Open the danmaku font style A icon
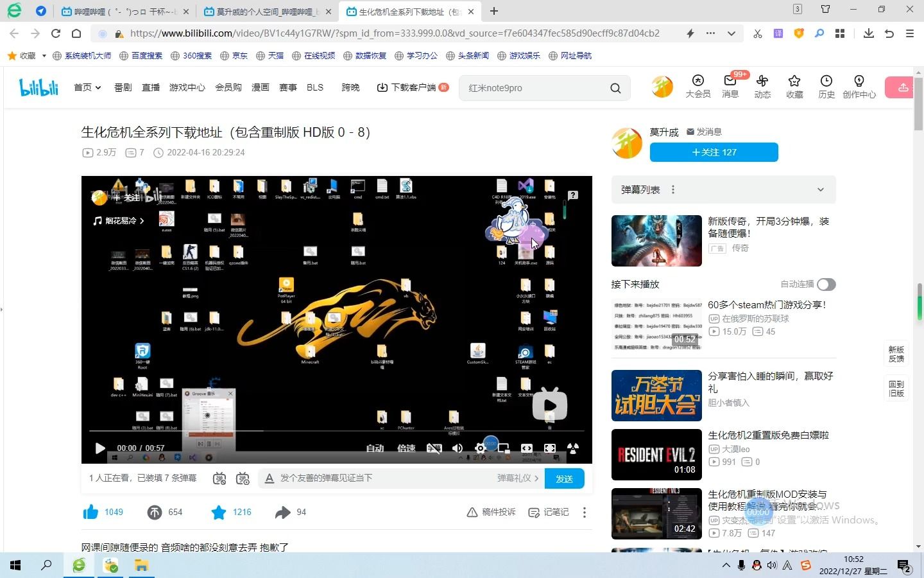The width and height of the screenshot is (924, 578). click(x=269, y=478)
